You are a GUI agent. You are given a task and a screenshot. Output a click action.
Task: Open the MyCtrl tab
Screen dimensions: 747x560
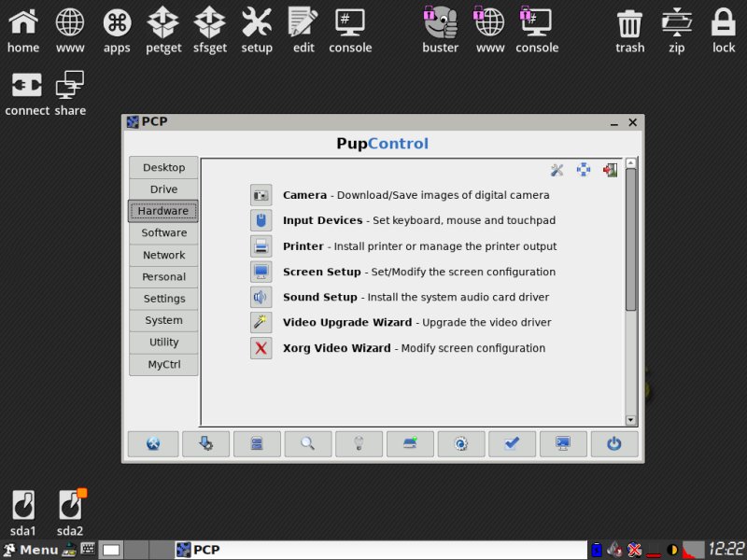click(163, 364)
